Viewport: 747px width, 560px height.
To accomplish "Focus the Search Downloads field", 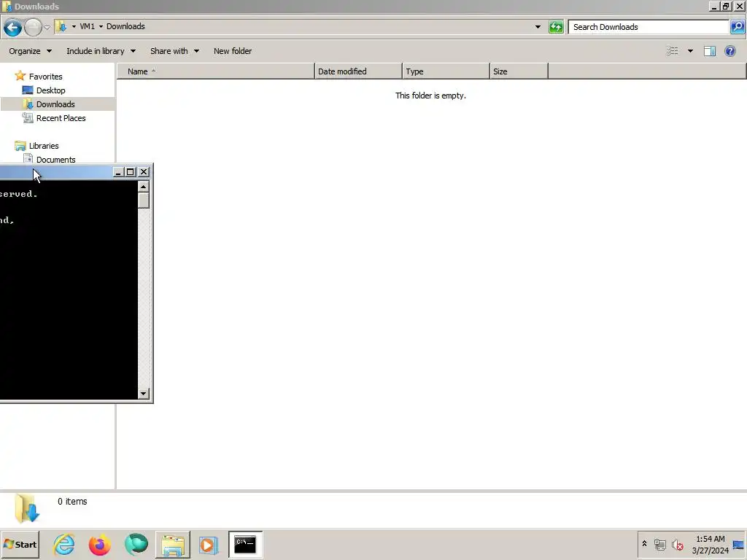I will [x=649, y=27].
